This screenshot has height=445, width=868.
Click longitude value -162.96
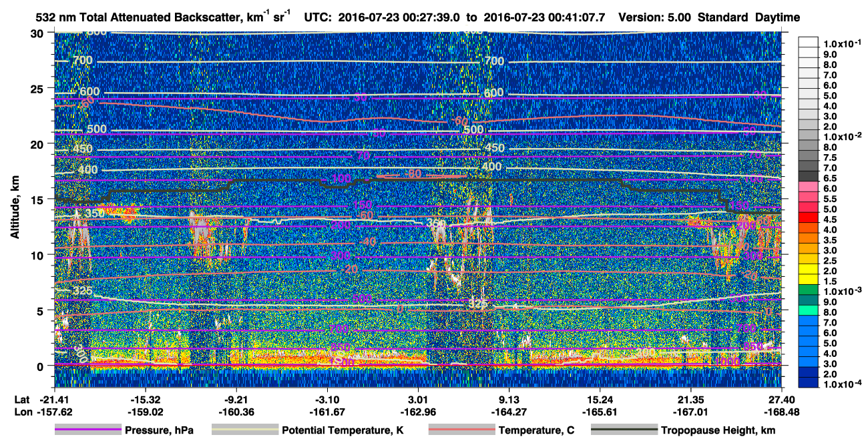point(418,412)
